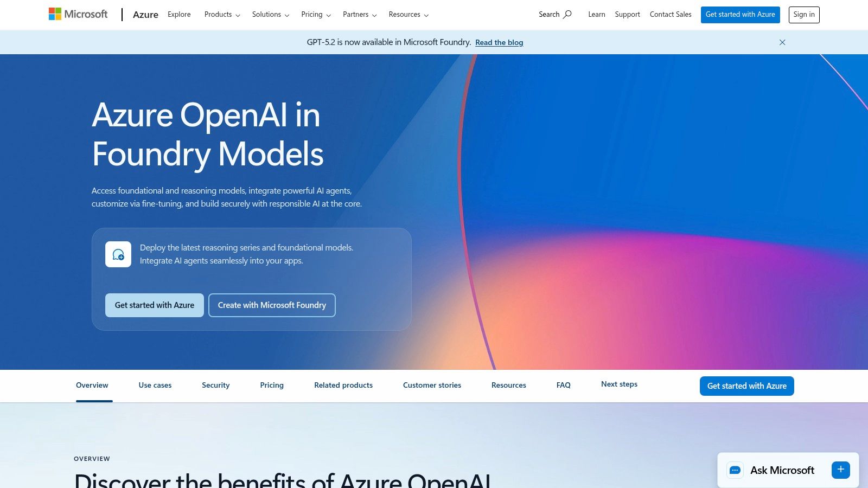Click the chat bubble icon in Ask Microsoft
The image size is (868, 488).
(x=735, y=470)
